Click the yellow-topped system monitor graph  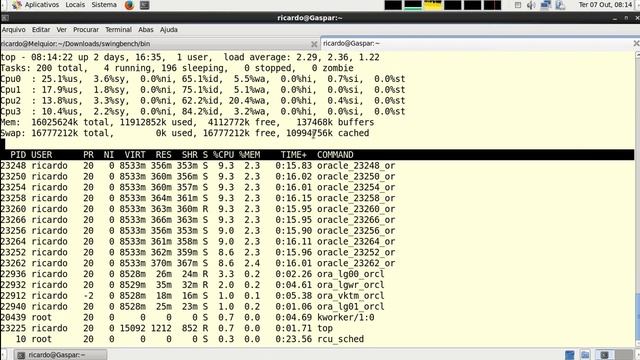(433, 5)
